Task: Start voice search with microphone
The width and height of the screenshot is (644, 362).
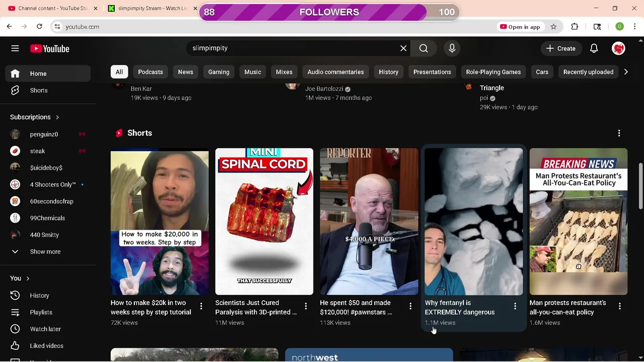Action: [452, 48]
